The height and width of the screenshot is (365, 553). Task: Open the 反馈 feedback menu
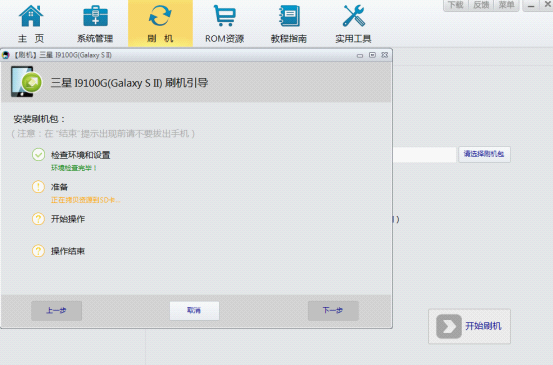481,5
